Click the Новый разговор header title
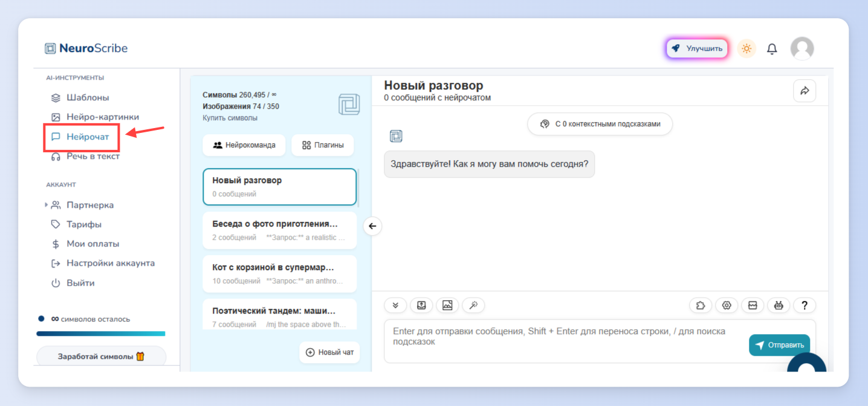 pos(433,86)
